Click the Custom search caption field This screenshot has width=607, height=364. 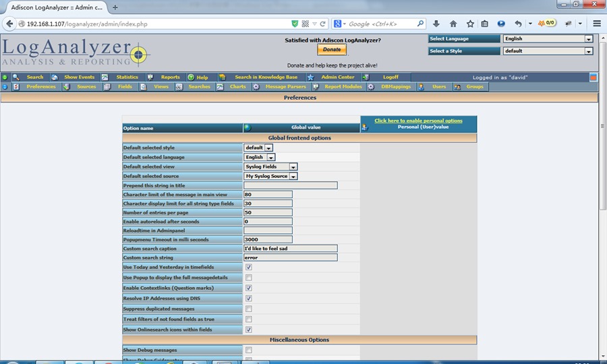pyautogui.click(x=290, y=248)
